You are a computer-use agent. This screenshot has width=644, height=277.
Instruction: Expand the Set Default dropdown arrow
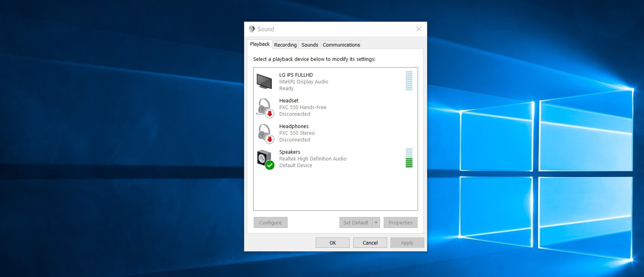click(377, 222)
